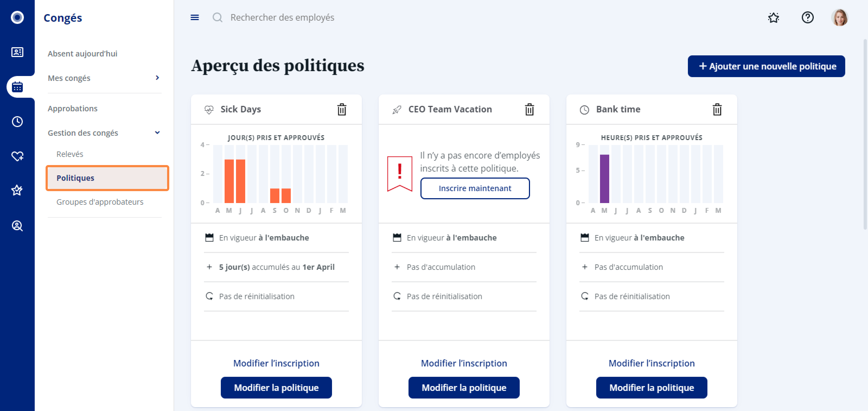Expand the Mes congés submenu chevron
Image resolution: width=868 pixels, height=411 pixels.
(157, 78)
